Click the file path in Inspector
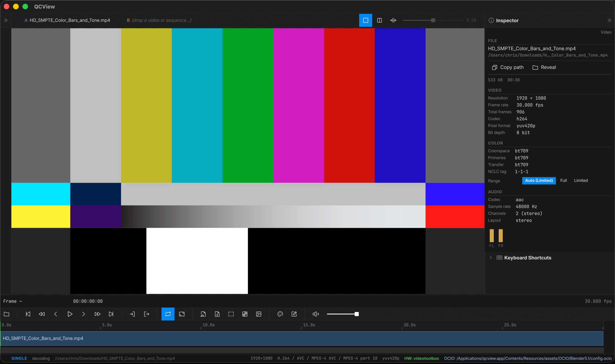This screenshot has width=615, height=364. click(548, 55)
